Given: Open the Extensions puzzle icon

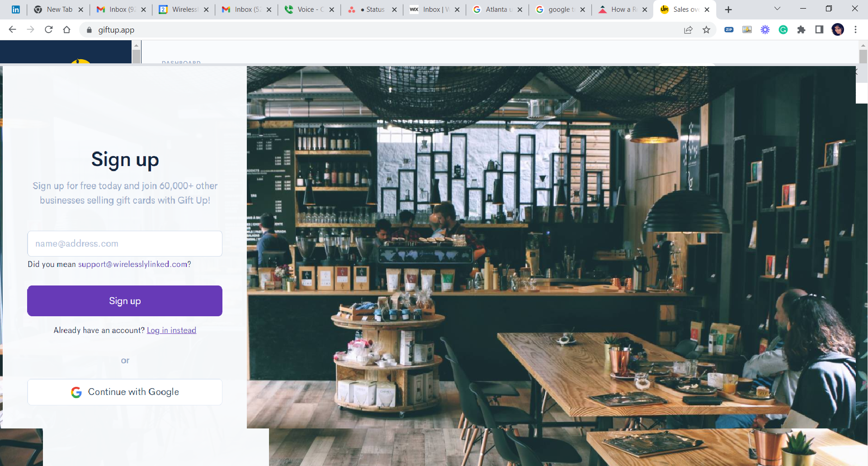Looking at the screenshot, I should coord(801,30).
